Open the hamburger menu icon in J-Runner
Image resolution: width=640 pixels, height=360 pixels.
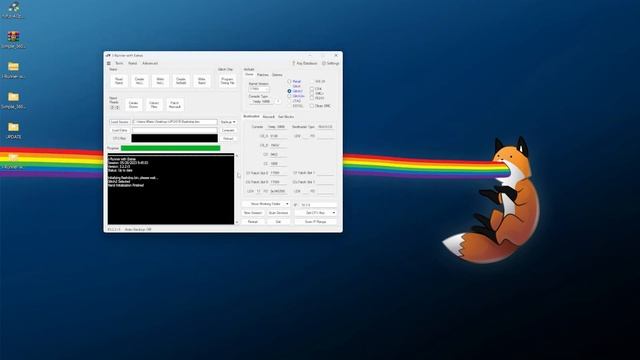point(109,64)
